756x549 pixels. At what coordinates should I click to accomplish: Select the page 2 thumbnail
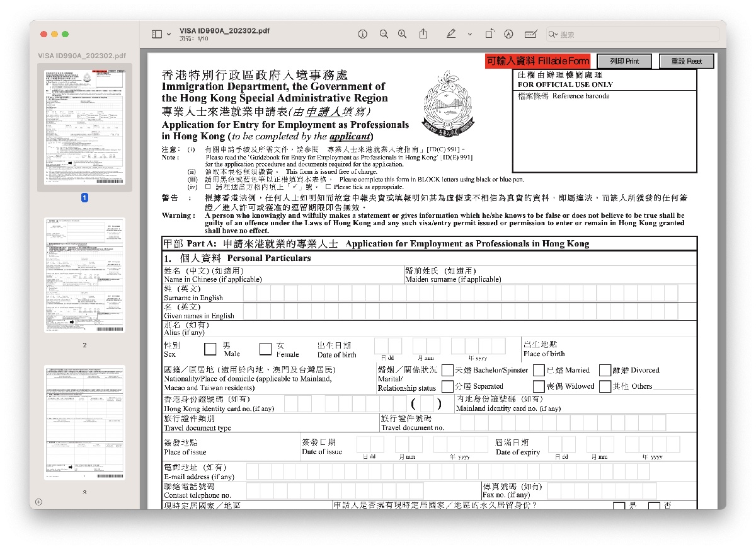tap(84, 275)
